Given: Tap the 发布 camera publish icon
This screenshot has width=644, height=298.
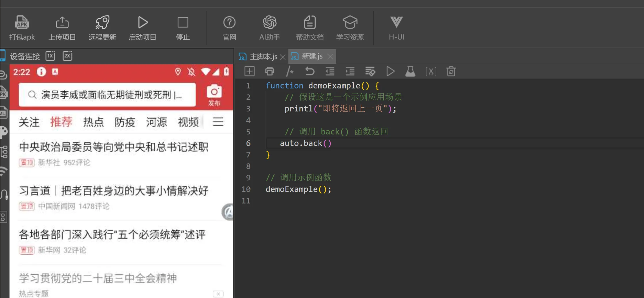Looking at the screenshot, I should 214,95.
